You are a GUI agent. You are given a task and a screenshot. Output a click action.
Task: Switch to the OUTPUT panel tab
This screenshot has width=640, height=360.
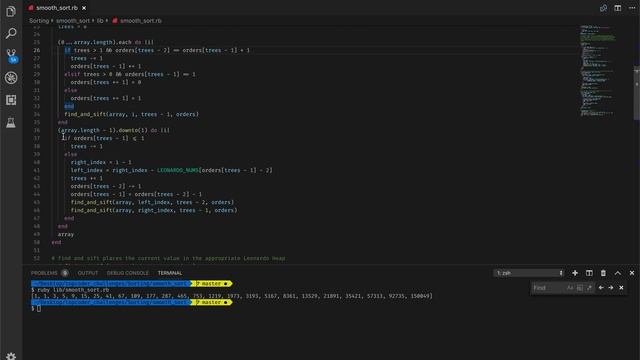pos(88,273)
